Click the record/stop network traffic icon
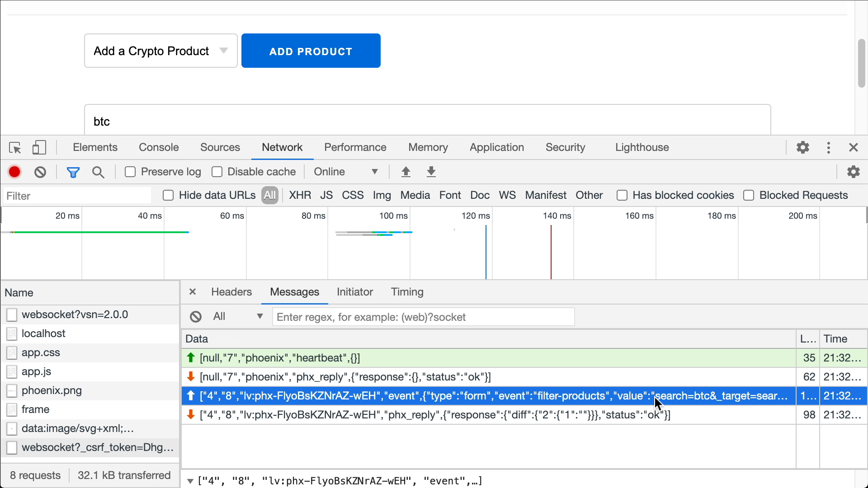Viewport: 868px width, 488px height. [x=14, y=172]
